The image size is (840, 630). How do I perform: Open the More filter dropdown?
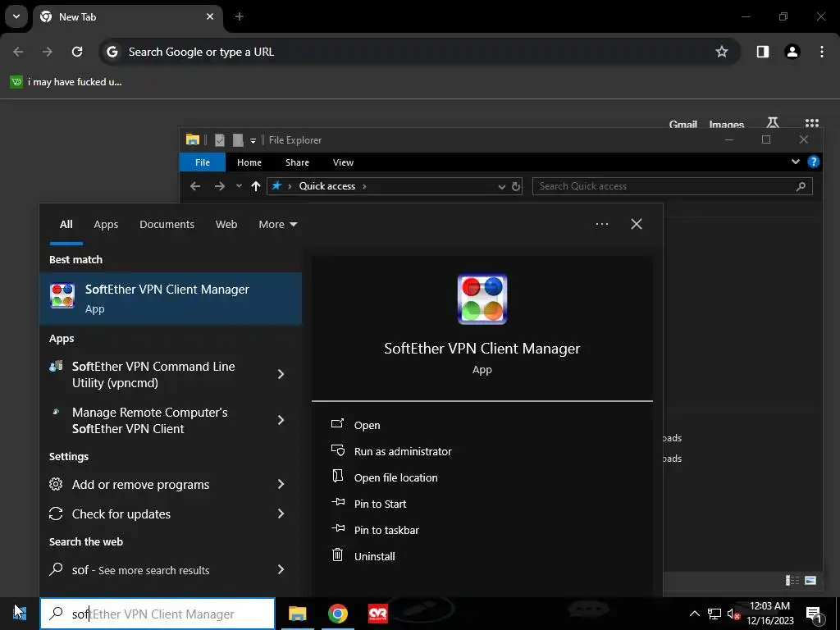(x=277, y=225)
